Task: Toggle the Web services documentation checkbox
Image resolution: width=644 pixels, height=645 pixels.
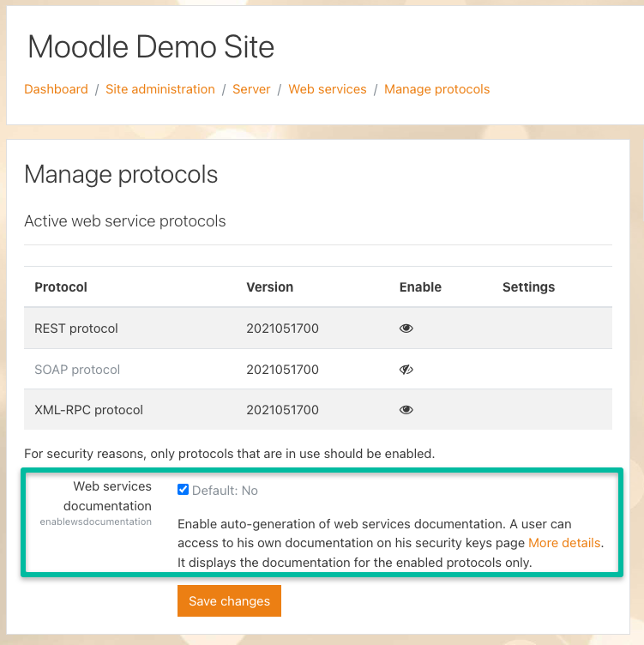Action: pyautogui.click(x=183, y=490)
